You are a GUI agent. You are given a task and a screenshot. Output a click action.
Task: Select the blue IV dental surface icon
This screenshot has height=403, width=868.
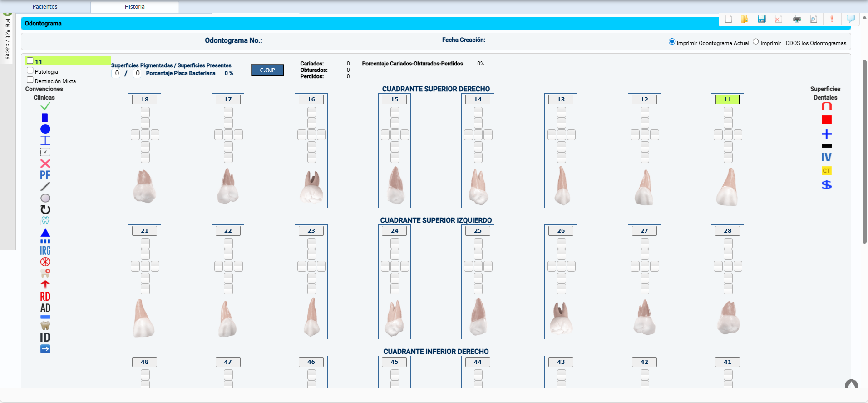point(826,157)
